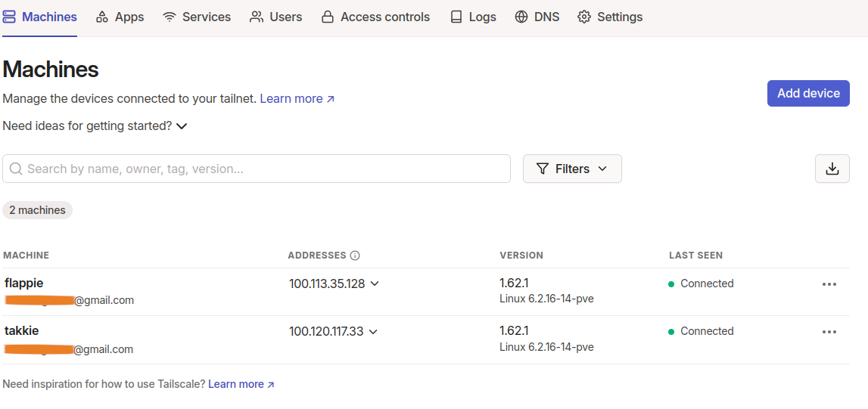
Task: Click the Machines page heading
Action: click(x=51, y=70)
